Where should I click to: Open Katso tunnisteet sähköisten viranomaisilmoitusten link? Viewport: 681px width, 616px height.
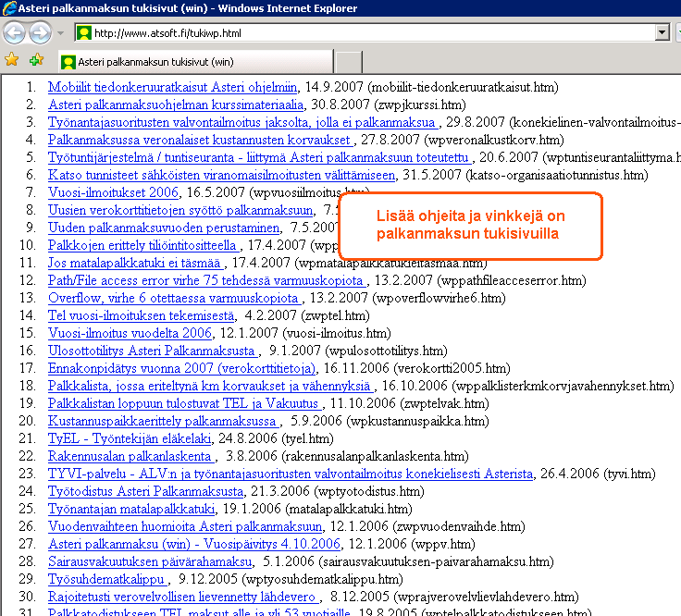[x=221, y=175]
